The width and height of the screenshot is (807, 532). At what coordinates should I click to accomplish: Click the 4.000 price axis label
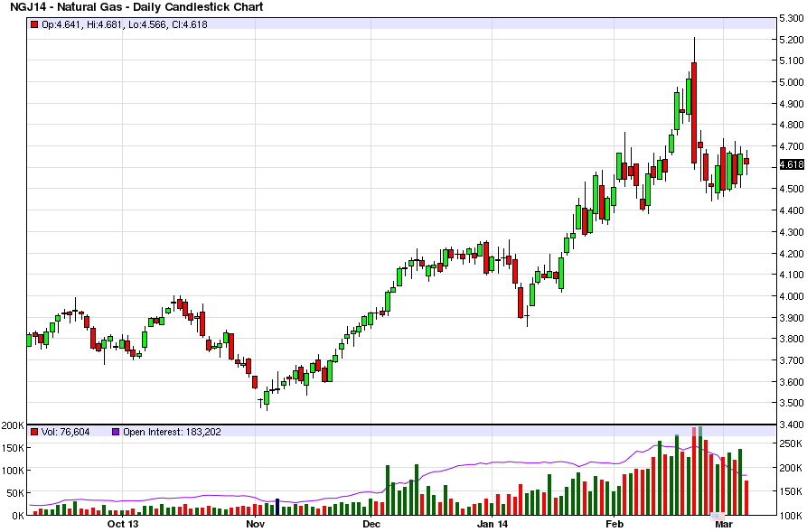coord(792,296)
